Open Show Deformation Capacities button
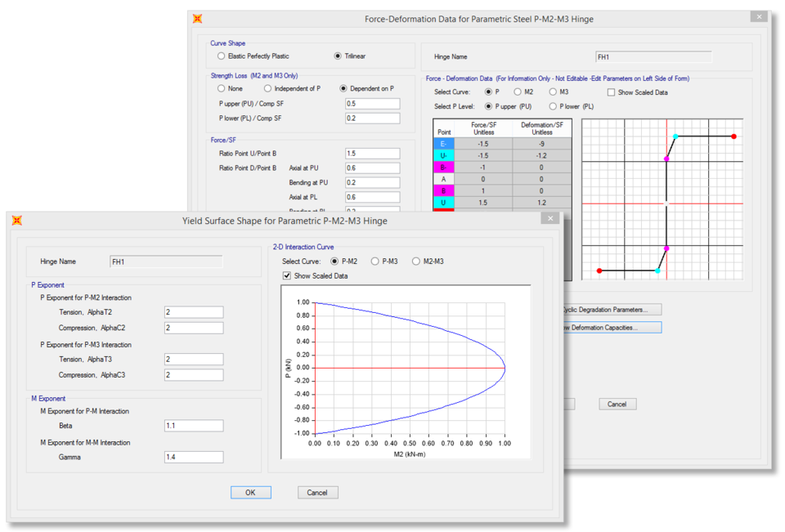Screen dimensions: 785x532 (x=612, y=328)
